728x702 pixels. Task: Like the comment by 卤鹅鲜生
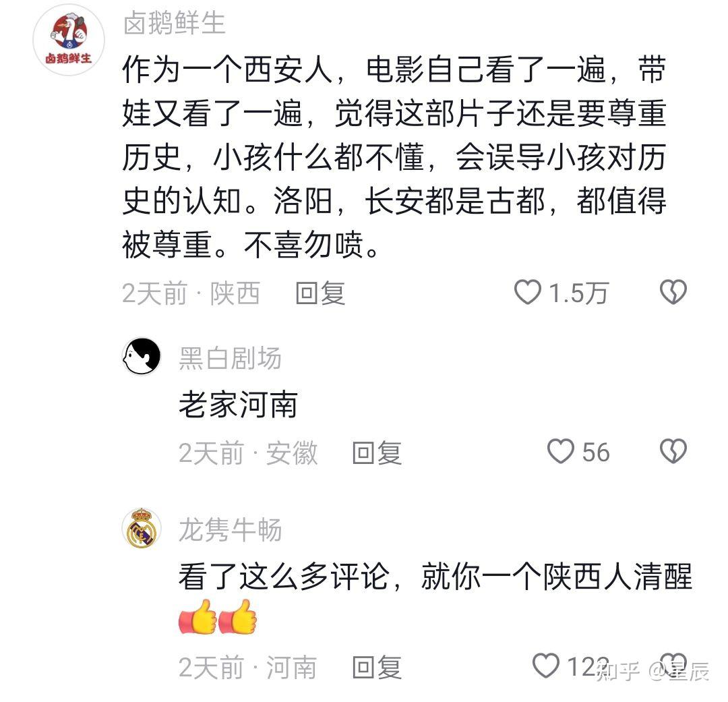[x=527, y=292]
